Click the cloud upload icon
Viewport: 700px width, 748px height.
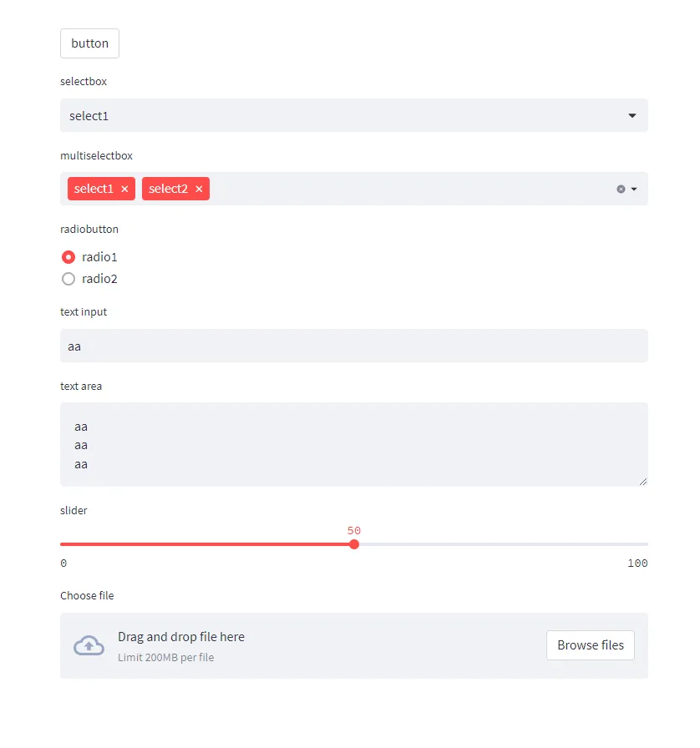point(89,645)
